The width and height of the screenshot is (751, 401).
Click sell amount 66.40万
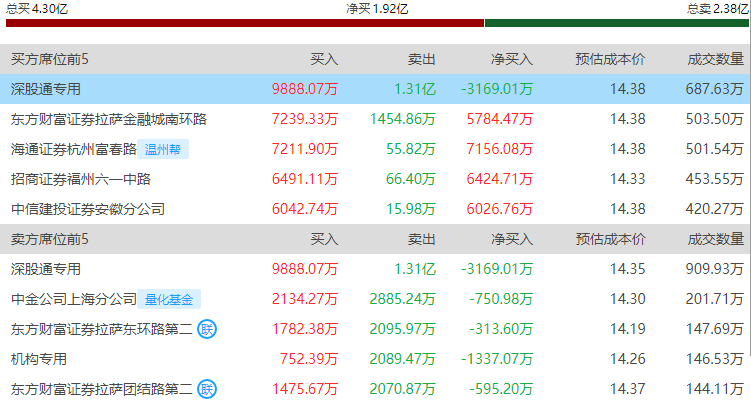[411, 179]
